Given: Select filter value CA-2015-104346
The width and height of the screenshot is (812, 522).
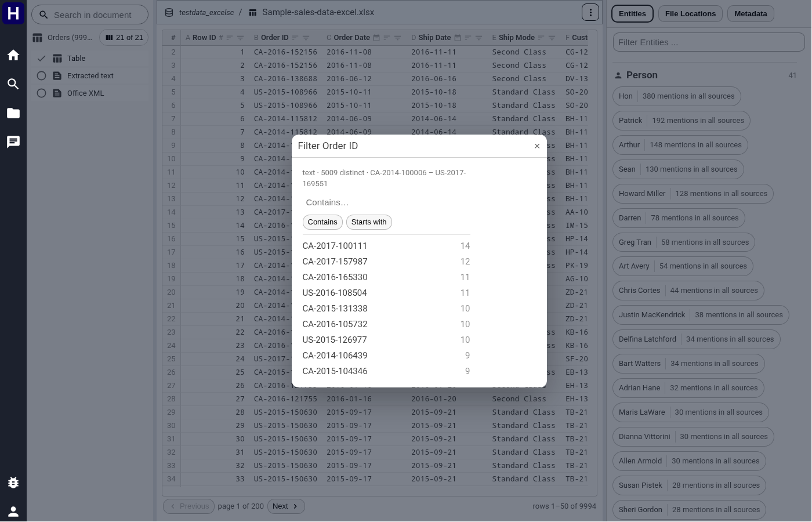Looking at the screenshot, I should [x=386, y=371].
